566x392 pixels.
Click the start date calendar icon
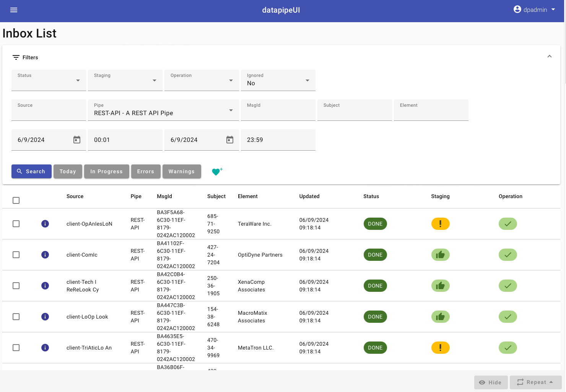pos(77,140)
